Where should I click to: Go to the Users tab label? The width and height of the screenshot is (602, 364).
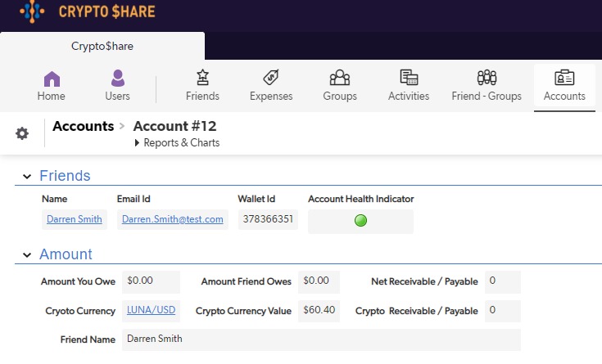[117, 96]
